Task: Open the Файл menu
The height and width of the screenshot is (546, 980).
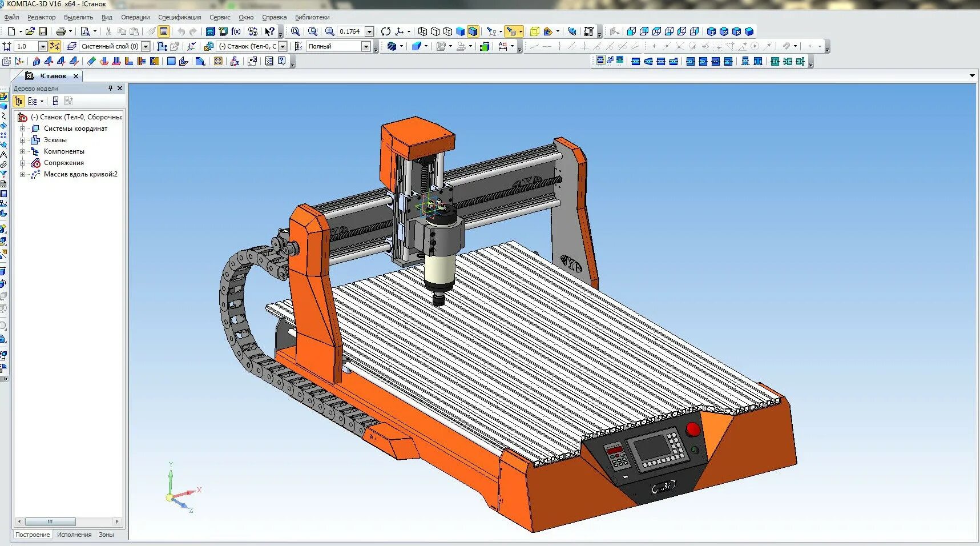Action: point(11,17)
